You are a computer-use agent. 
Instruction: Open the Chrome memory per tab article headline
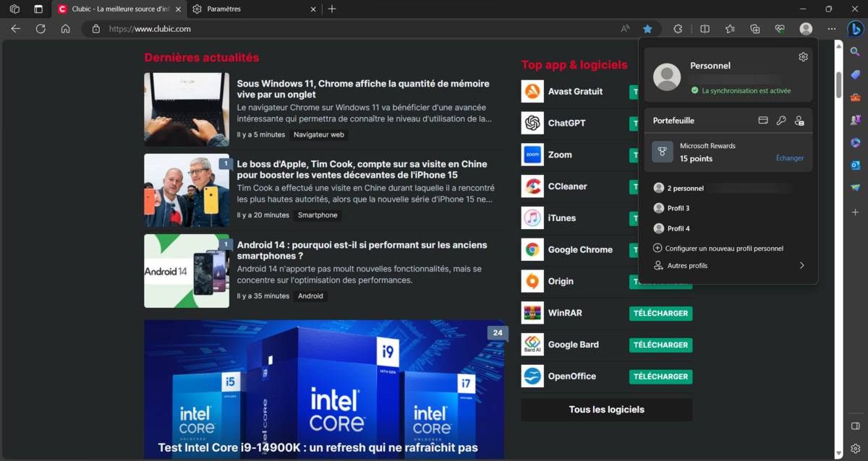pyautogui.click(x=363, y=89)
